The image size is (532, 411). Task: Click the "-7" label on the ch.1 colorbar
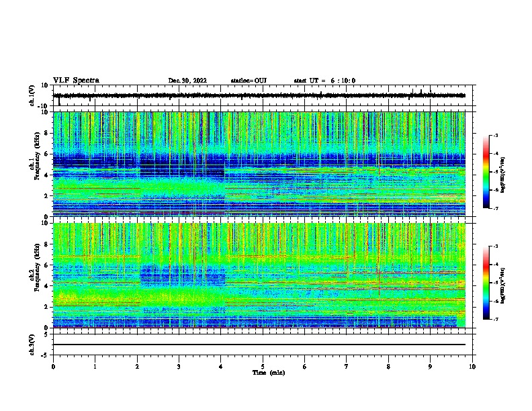pyautogui.click(x=496, y=208)
